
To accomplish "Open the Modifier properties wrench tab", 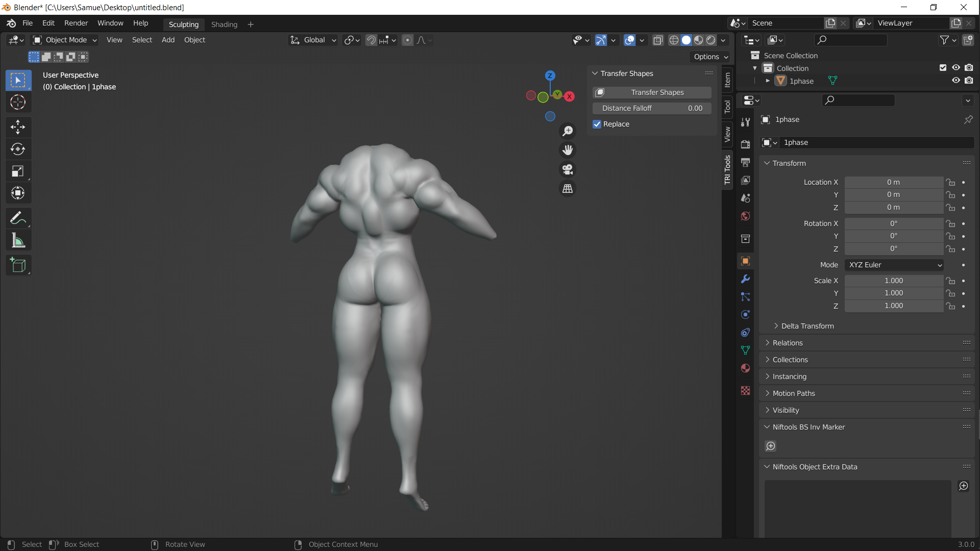I will pyautogui.click(x=745, y=279).
